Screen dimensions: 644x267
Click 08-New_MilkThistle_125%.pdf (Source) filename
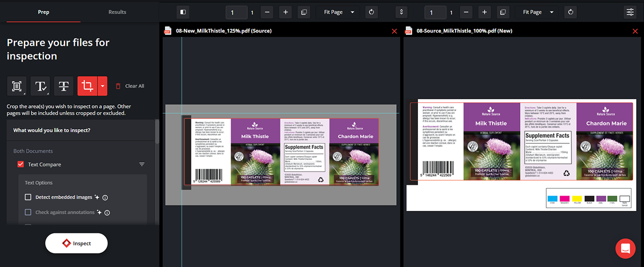click(x=223, y=31)
